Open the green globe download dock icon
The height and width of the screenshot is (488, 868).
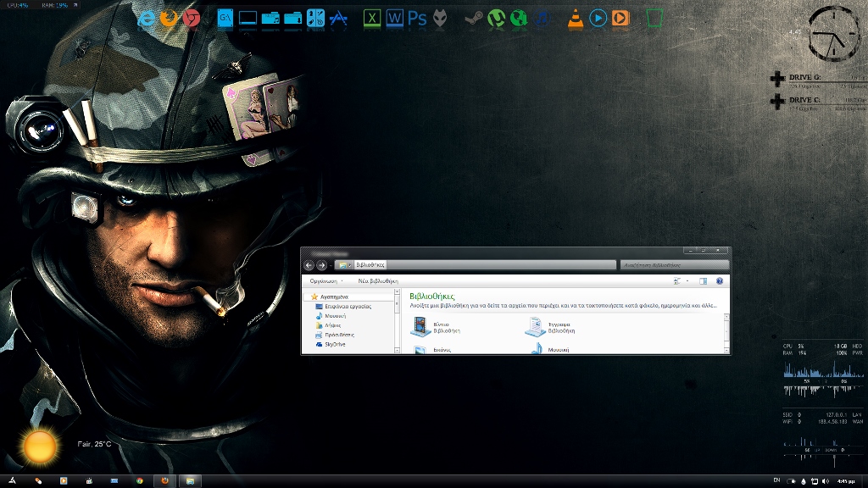click(519, 19)
